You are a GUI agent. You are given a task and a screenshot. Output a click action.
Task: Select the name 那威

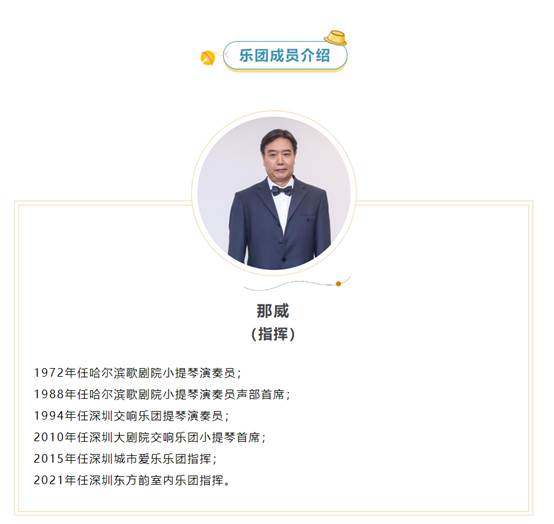[273, 311]
